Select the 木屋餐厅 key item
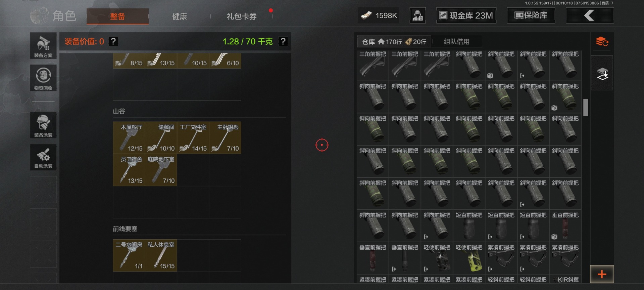Screen dimensions: 644x290 point(129,138)
